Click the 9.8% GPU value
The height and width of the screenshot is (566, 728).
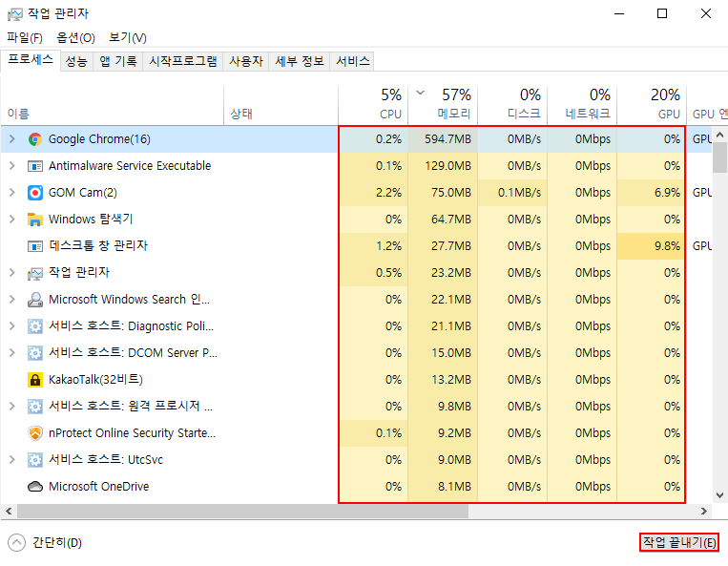tap(667, 246)
